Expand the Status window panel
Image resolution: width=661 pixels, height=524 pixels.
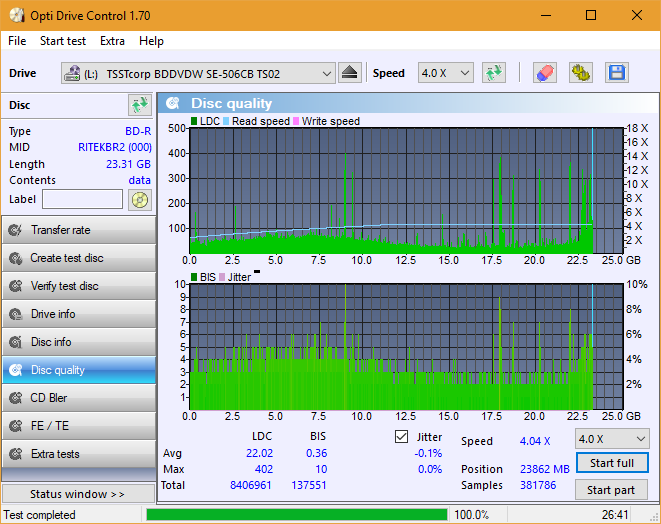coord(78,494)
